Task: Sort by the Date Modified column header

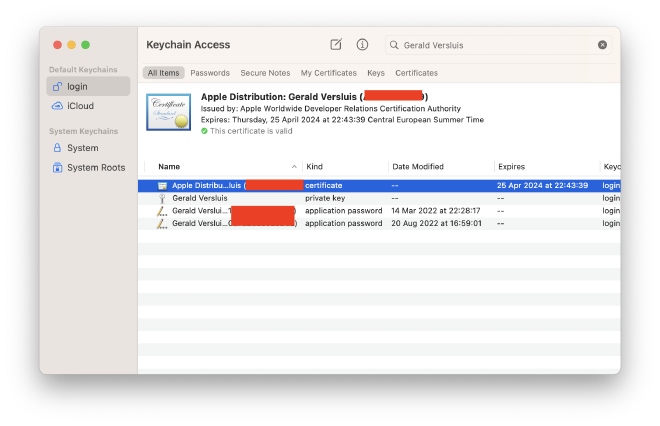Action: point(418,167)
